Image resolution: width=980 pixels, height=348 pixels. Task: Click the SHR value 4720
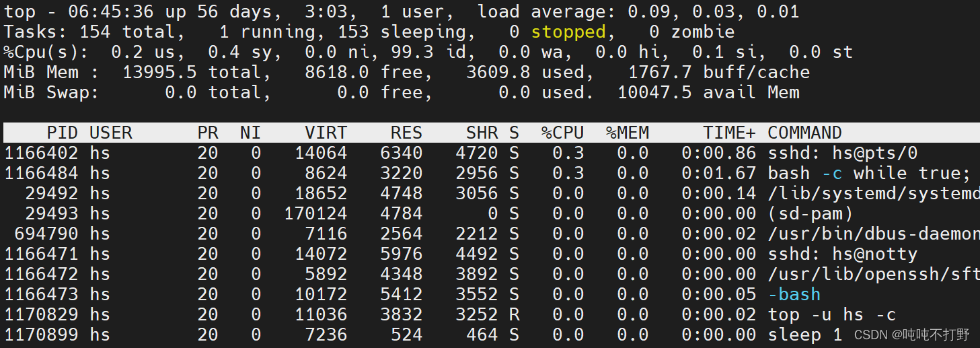tap(477, 153)
